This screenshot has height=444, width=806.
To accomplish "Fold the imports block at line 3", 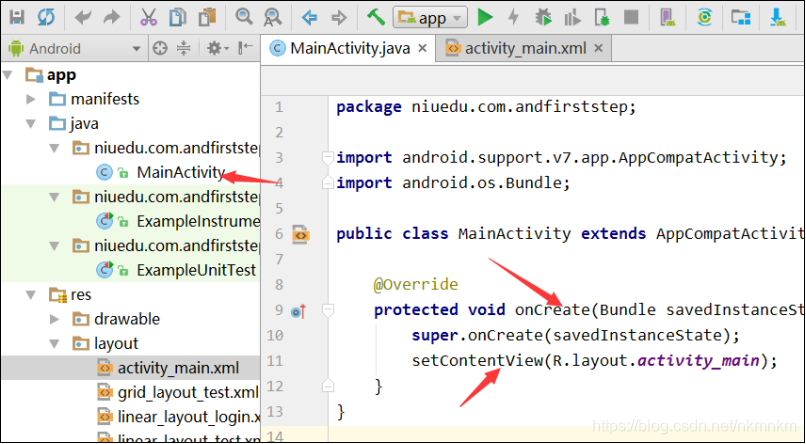I will click(x=327, y=158).
